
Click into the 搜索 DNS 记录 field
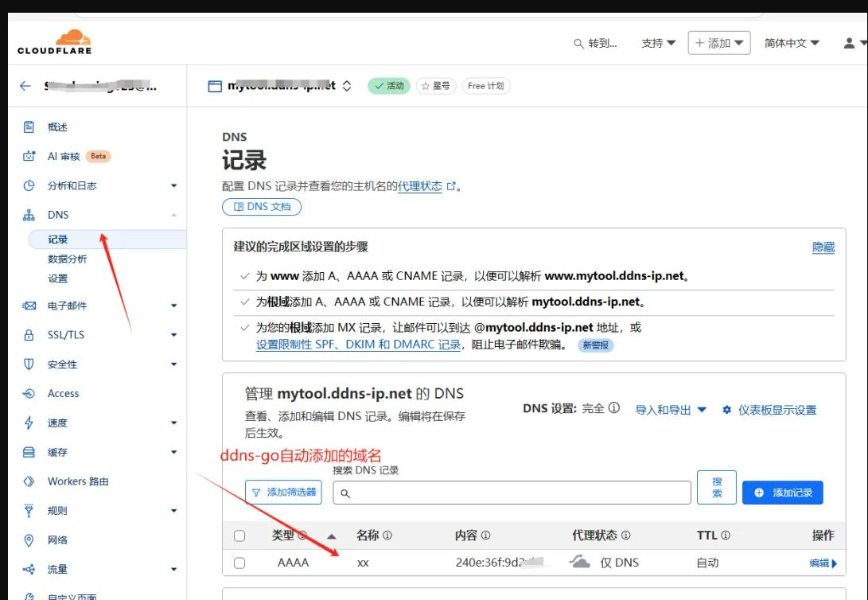pos(512,493)
